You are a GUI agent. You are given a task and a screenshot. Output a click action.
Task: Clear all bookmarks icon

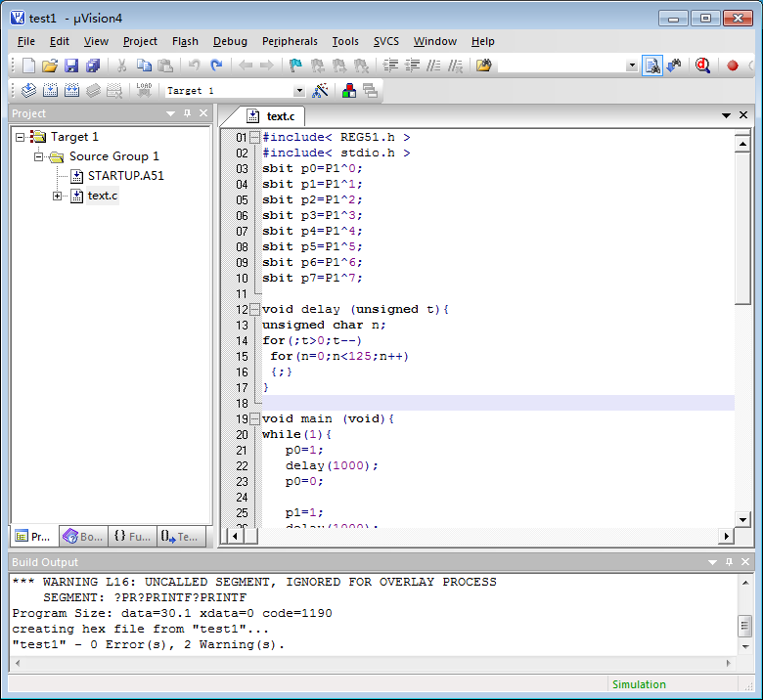pyautogui.click(x=361, y=66)
